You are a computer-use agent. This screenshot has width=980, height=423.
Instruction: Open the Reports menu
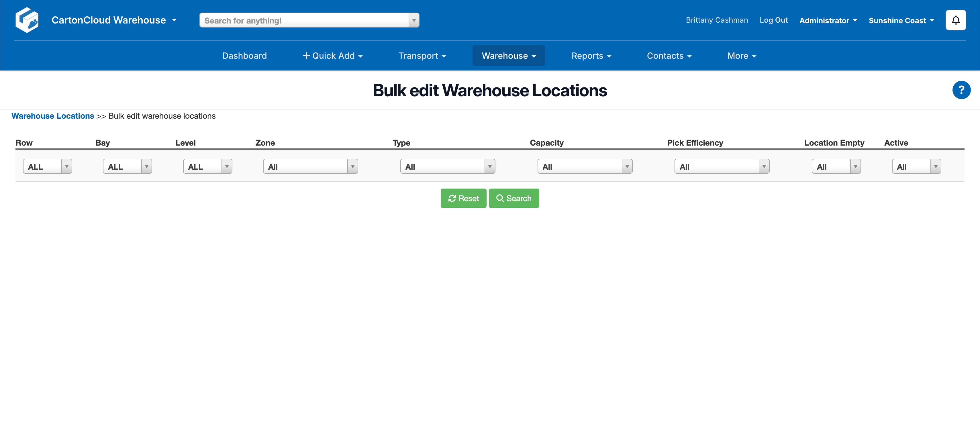tap(591, 56)
